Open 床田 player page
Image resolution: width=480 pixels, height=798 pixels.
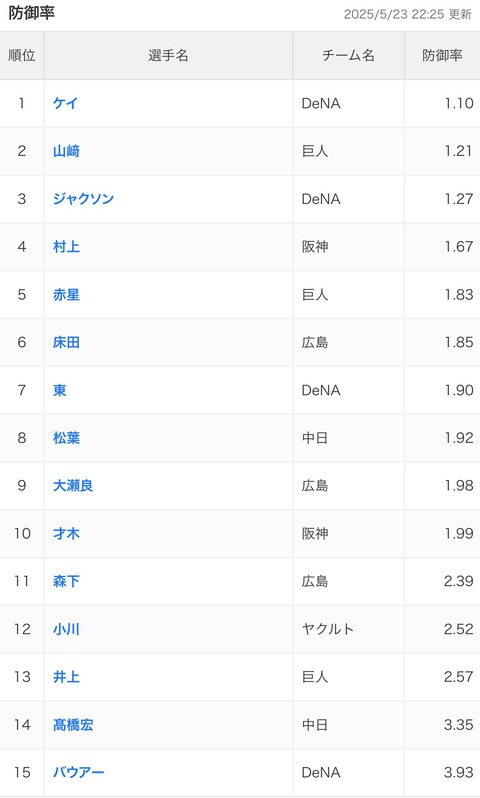66,343
